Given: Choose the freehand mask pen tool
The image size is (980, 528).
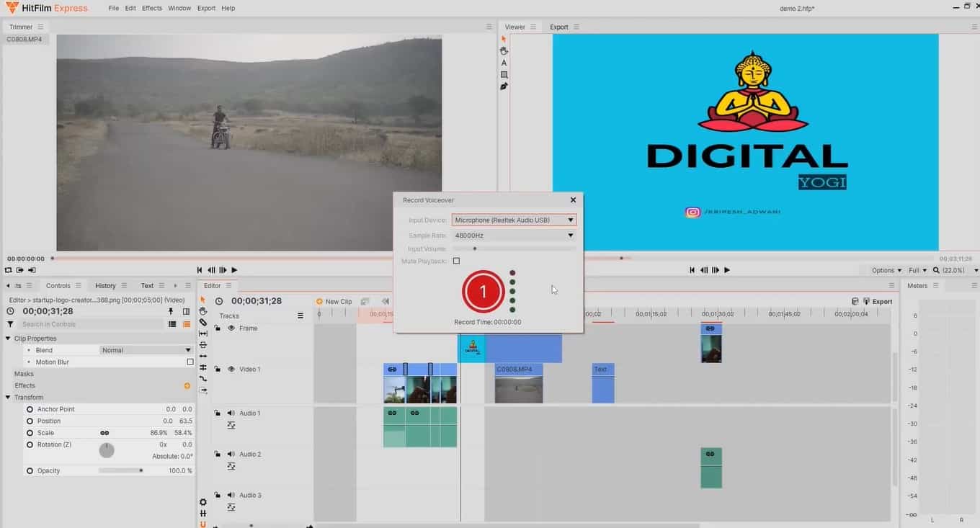Looking at the screenshot, I should pos(504,86).
